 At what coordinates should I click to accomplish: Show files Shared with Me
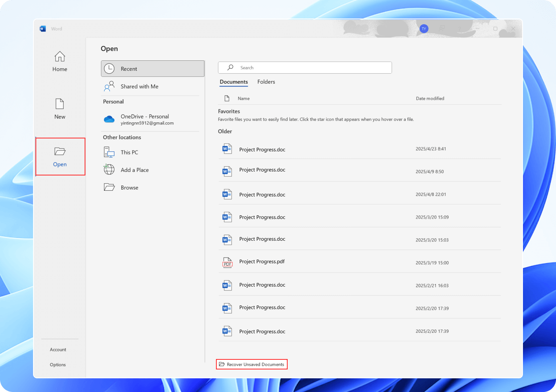pos(150,87)
